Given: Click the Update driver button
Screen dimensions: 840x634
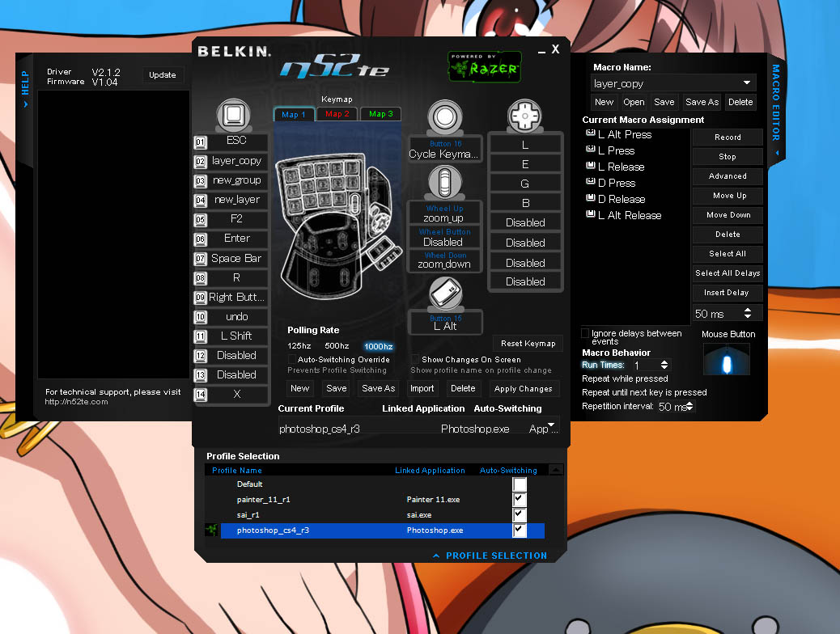Looking at the screenshot, I should (163, 75).
